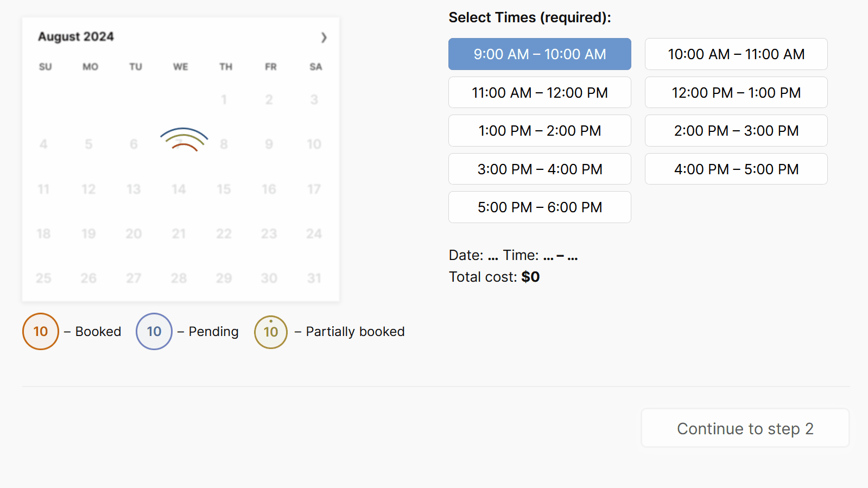Choose the 12:00 PM – 1:00 PM time
Screen dimensions: 868x488
coord(736,93)
